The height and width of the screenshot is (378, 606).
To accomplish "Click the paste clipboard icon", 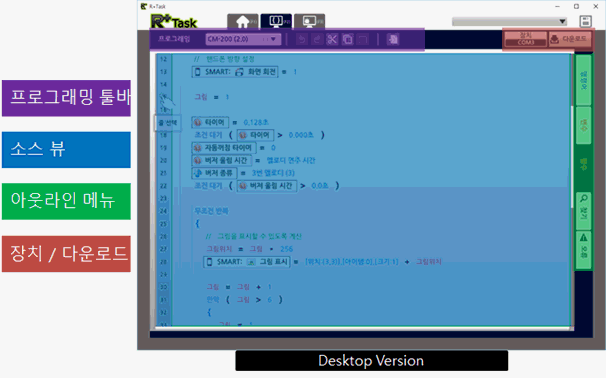I will [347, 39].
